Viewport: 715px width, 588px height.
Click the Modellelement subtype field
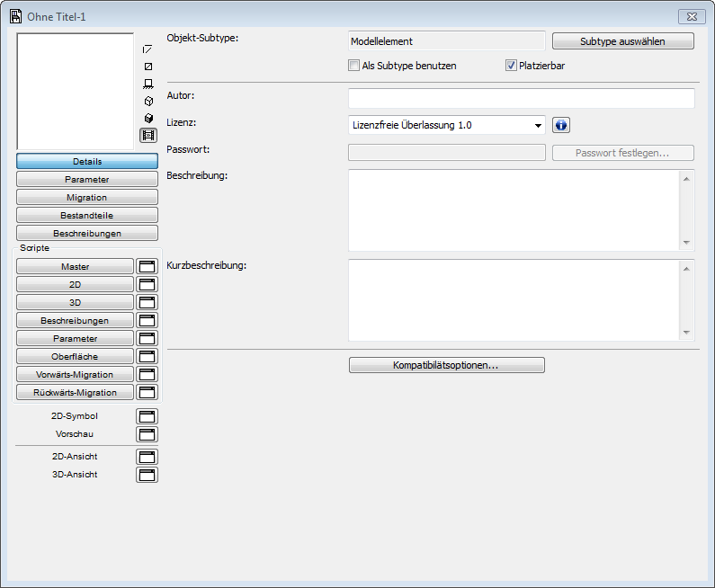point(446,41)
